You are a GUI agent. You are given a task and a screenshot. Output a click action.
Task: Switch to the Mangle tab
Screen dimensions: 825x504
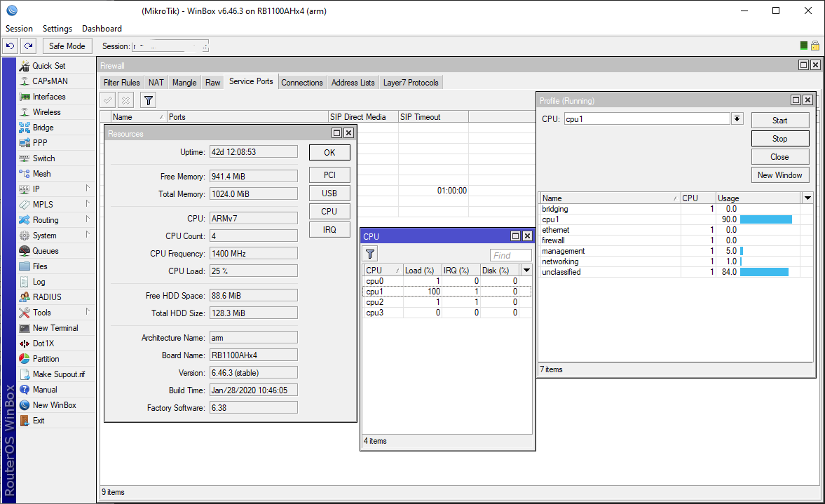click(184, 83)
